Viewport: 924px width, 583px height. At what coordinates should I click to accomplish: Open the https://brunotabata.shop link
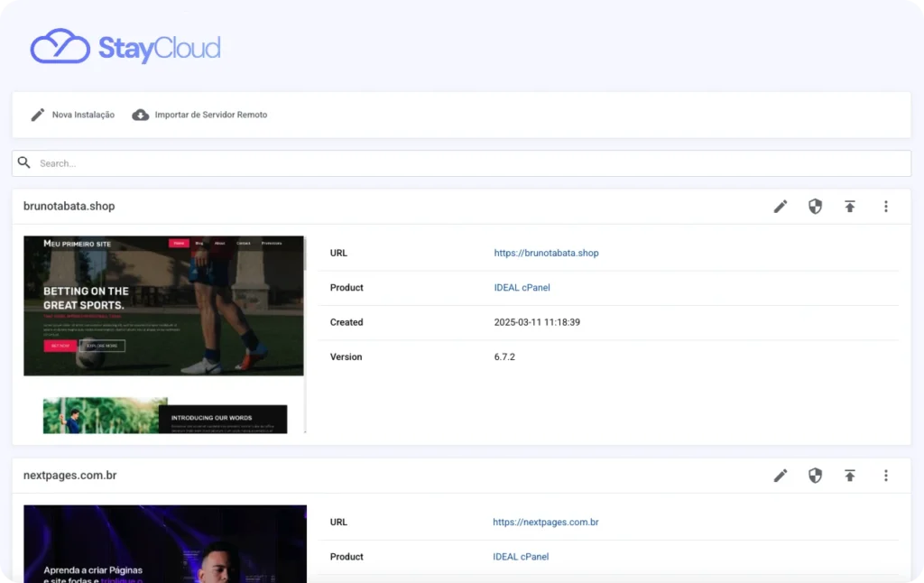(546, 253)
